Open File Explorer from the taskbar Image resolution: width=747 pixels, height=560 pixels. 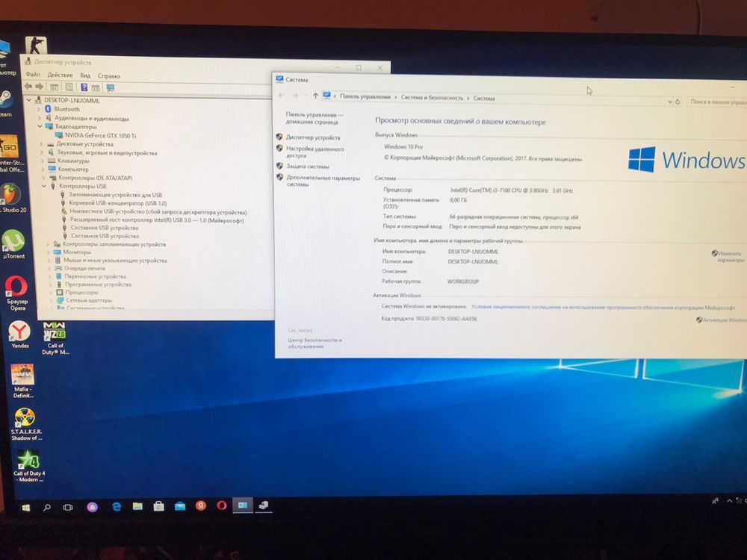137,505
